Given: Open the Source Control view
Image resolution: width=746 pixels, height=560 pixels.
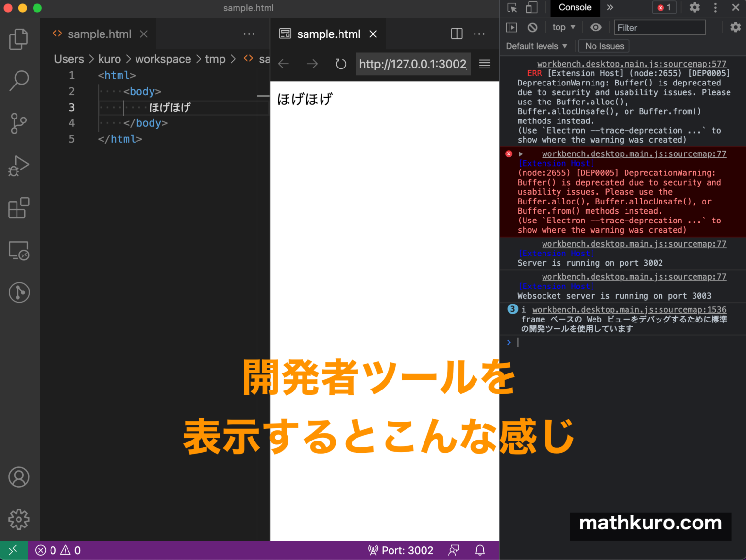Looking at the screenshot, I should [x=18, y=123].
